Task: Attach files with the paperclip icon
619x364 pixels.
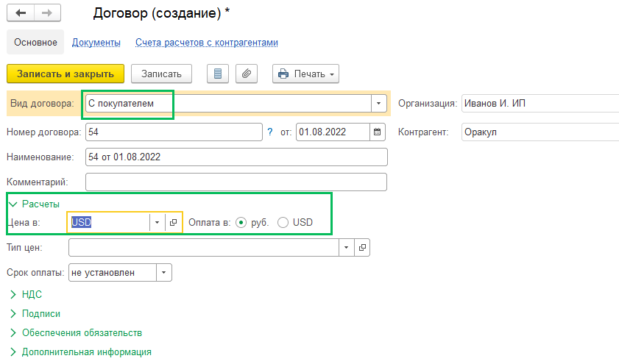Action: (247, 74)
